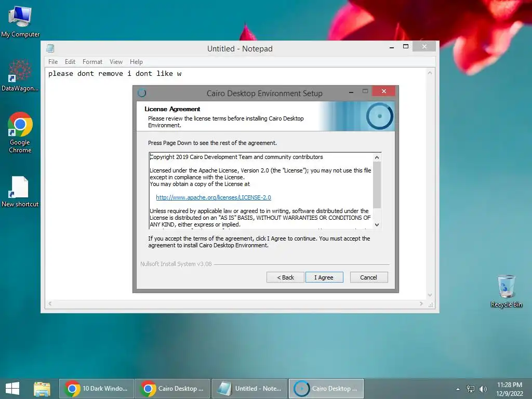
Task: Click Notepad text 'please dont remove i dont like w'
Action: coord(115,74)
